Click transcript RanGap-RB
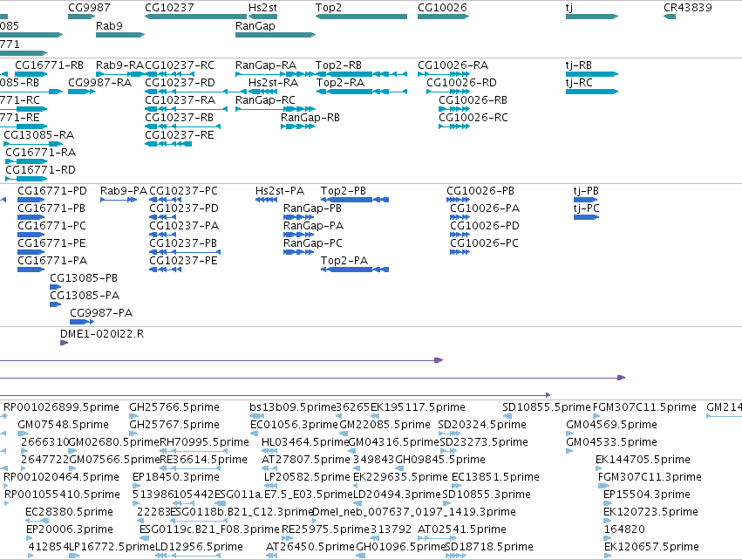Image resolution: width=742 pixels, height=560 pixels. [310, 118]
